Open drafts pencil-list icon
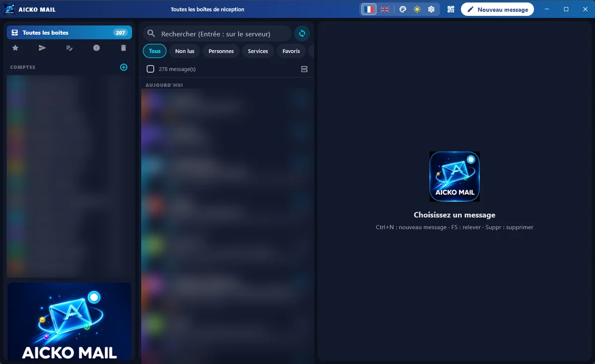 tap(69, 48)
